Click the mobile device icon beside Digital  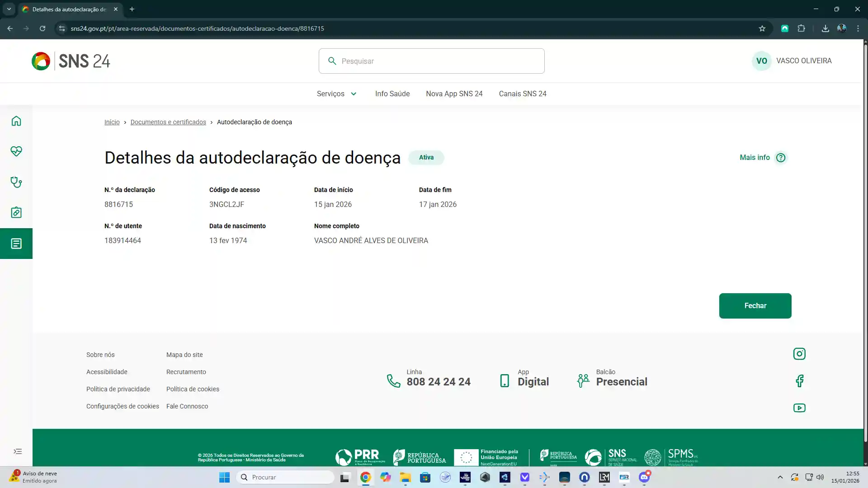point(505,381)
